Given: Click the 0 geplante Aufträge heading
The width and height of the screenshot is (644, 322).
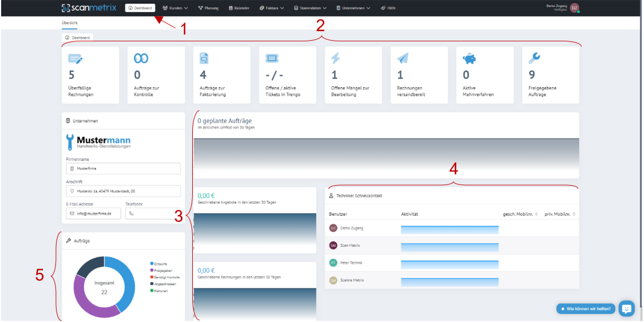Looking at the screenshot, I should click(x=224, y=121).
